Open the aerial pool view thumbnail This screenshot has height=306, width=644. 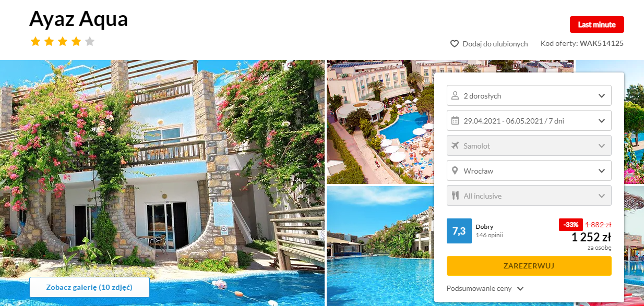[x=380, y=122]
